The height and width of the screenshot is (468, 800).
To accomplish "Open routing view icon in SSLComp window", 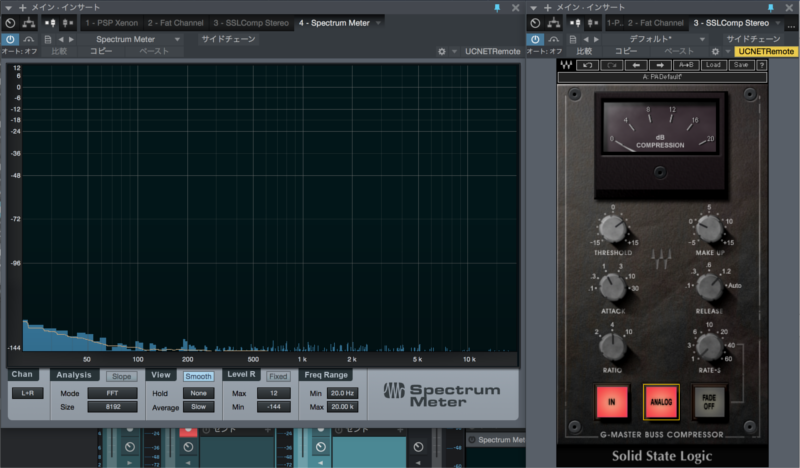I will point(554,23).
